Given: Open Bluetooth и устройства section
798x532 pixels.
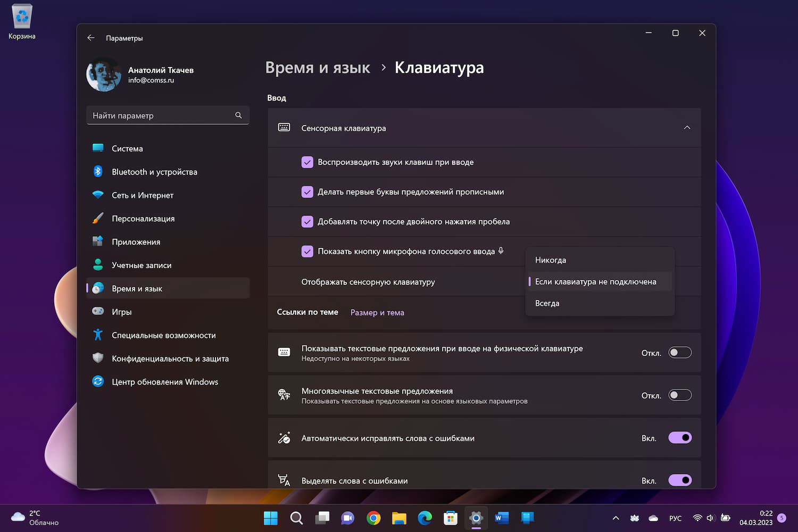Looking at the screenshot, I should pos(168,172).
